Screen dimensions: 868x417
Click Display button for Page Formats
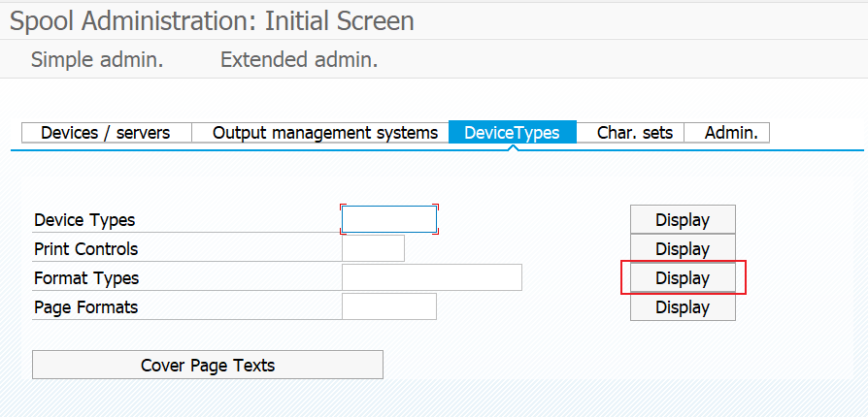683,307
